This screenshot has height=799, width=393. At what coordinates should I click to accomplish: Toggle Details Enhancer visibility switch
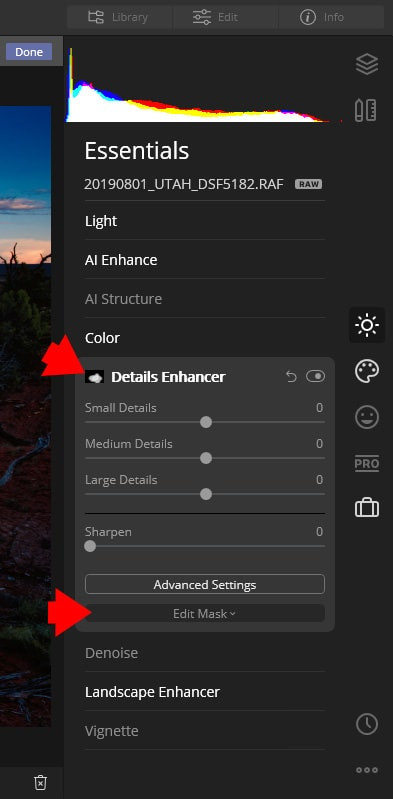316,377
